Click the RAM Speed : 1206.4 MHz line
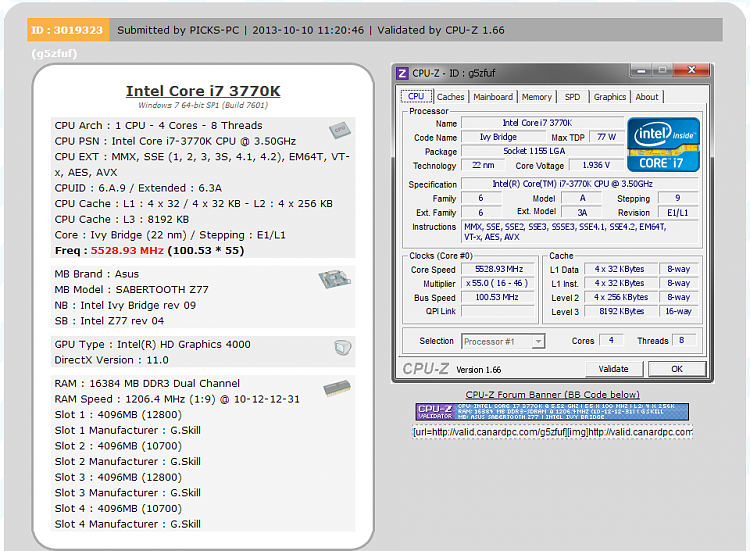 pos(177,399)
